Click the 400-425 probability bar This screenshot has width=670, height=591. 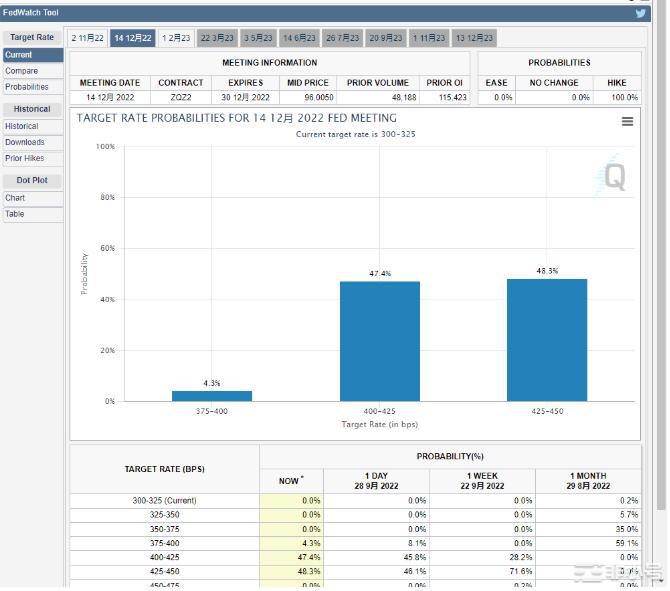point(379,341)
